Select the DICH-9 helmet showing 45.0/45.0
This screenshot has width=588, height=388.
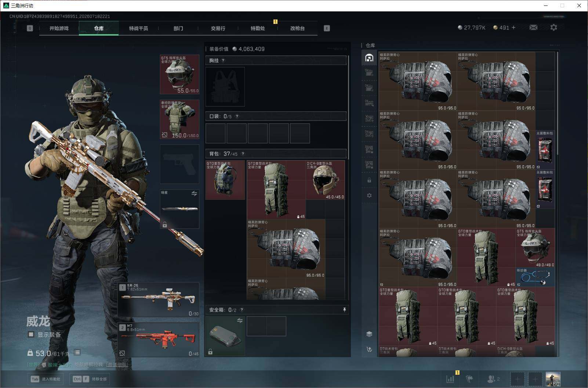pyautogui.click(x=325, y=180)
